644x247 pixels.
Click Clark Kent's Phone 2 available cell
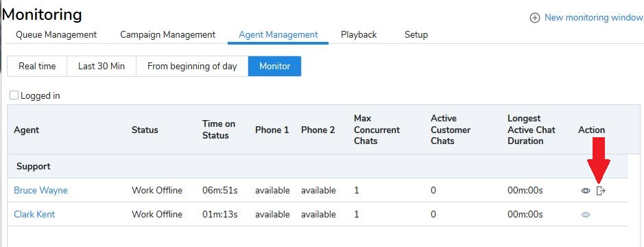318,214
